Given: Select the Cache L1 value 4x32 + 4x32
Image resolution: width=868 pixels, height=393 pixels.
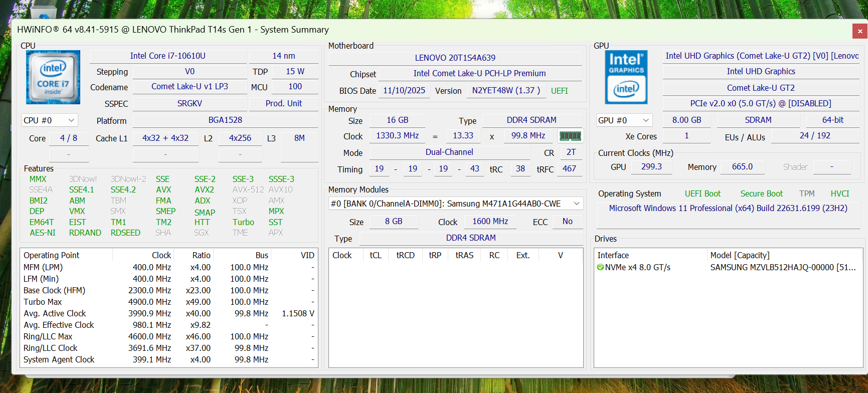Looking at the screenshot, I should click(x=165, y=138).
